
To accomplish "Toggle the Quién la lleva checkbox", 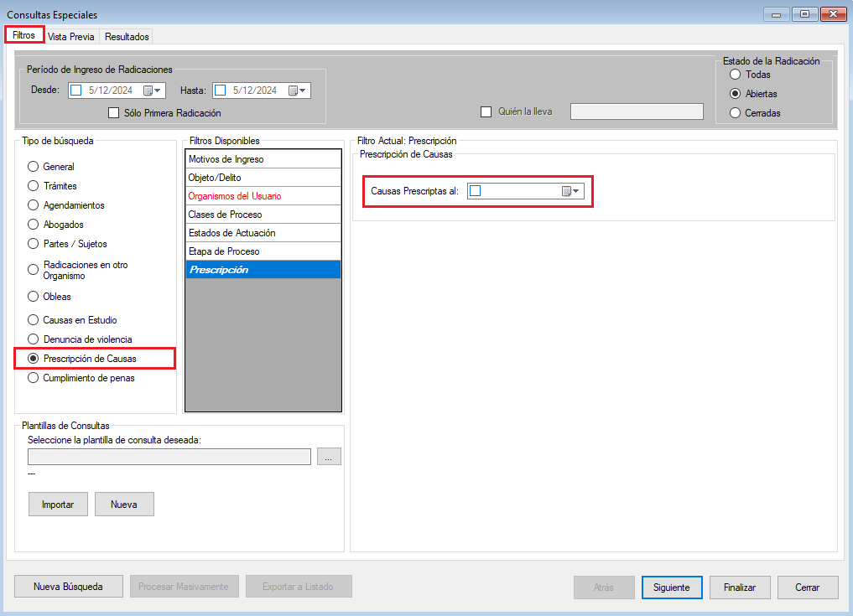I will (486, 111).
